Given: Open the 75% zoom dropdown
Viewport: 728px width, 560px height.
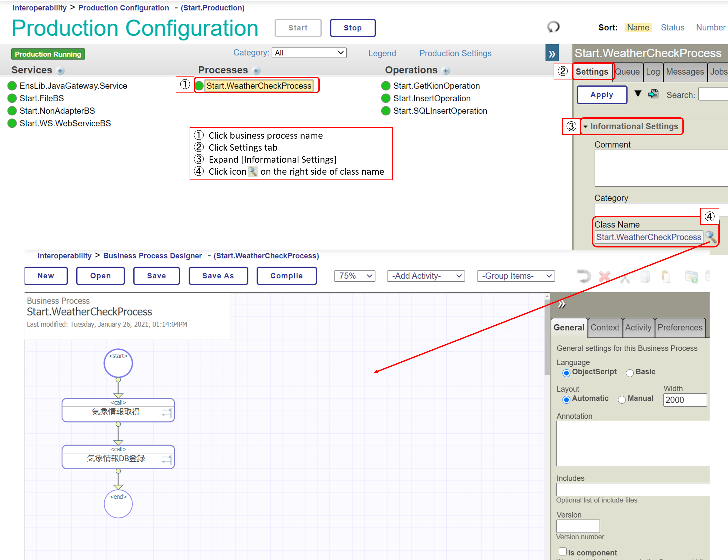Looking at the screenshot, I should 355,276.
